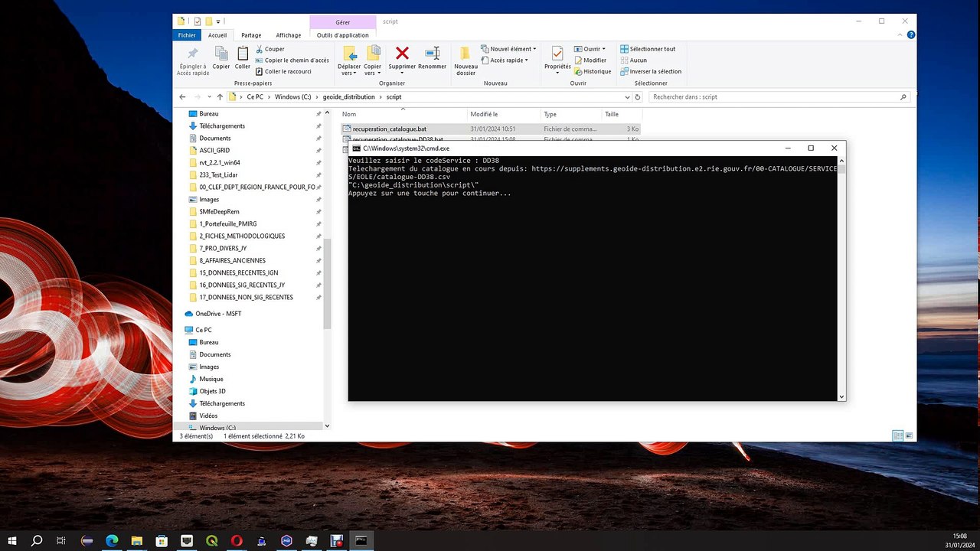Open Opera browser from the taskbar
Image resolution: width=980 pixels, height=551 pixels.
click(237, 540)
